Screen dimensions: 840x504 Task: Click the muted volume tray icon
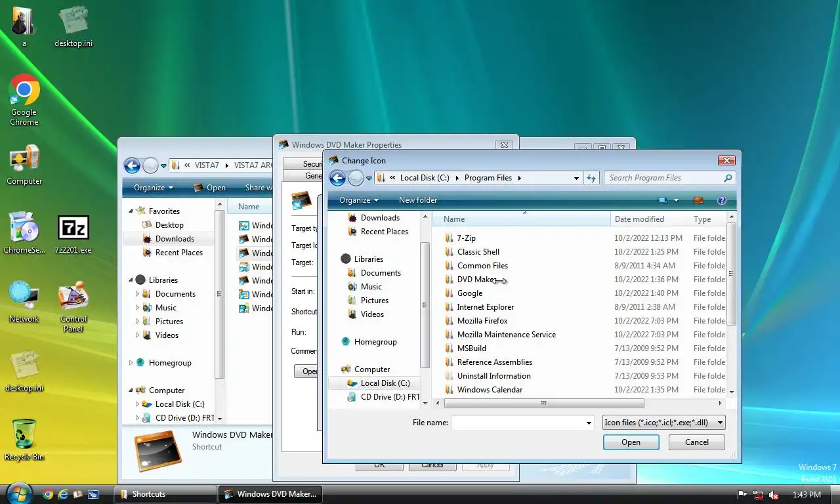(x=774, y=495)
